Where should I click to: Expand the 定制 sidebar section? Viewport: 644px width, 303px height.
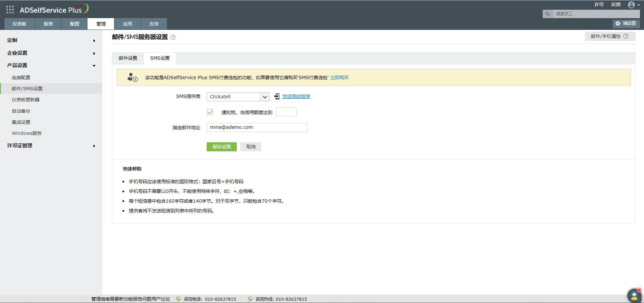point(51,40)
